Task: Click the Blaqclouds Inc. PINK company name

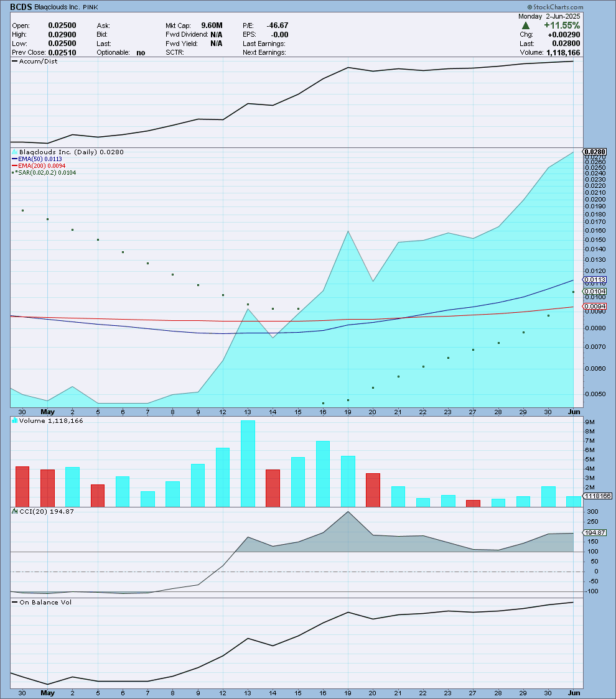Action: coord(66,7)
